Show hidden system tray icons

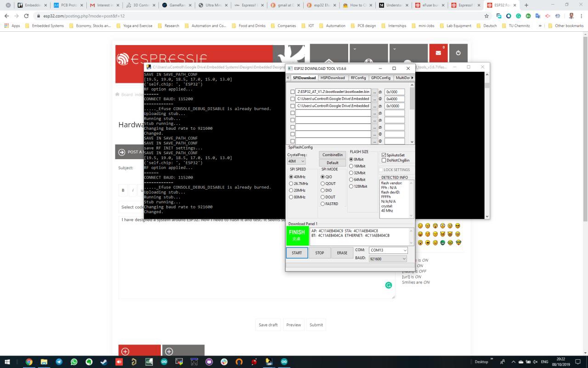coord(513,362)
